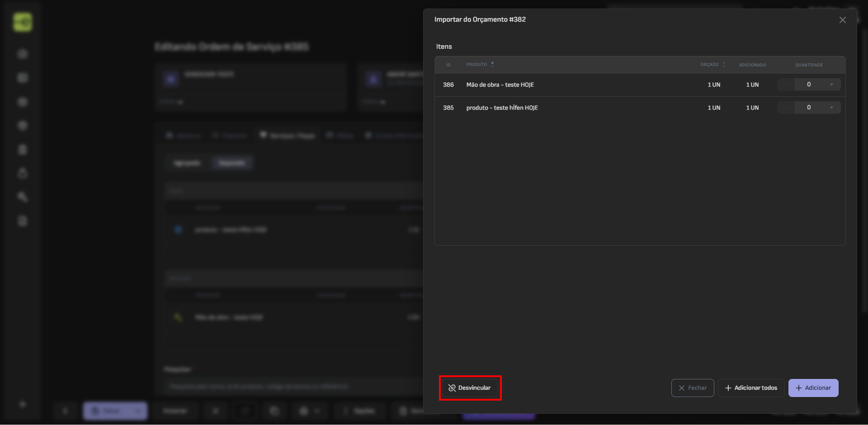Increase quantity for produto - teste hífen row
The height and width of the screenshot is (425, 868).
click(x=831, y=107)
